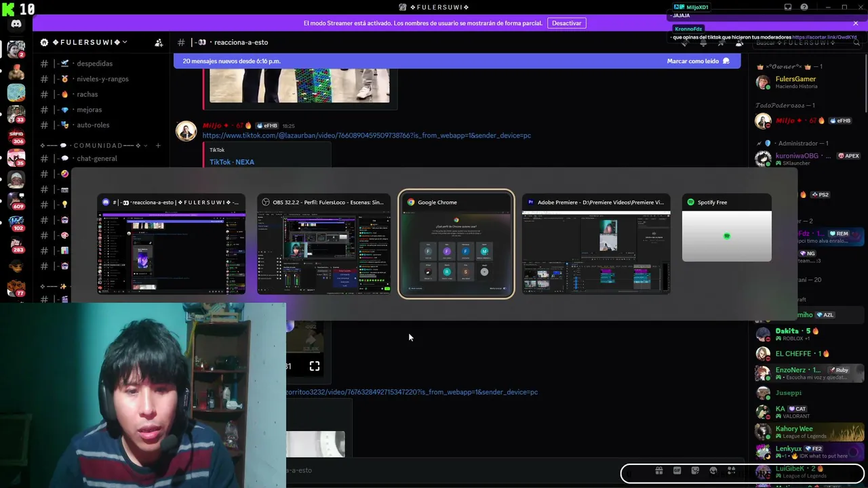This screenshot has width=868, height=488.
Task: Dismiss the streamer mode banner with X
Action: point(856,23)
